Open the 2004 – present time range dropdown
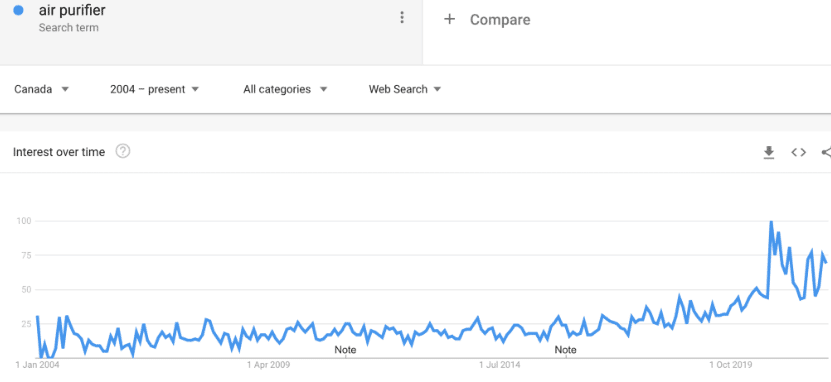831x382 pixels. (x=155, y=90)
